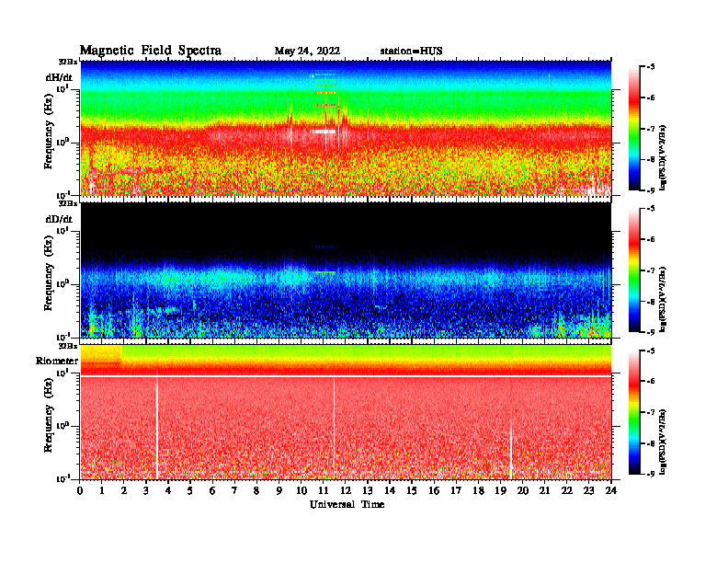The image size is (728, 563).
Task: Click the "dH/dt" panel label
Action: tap(59, 77)
